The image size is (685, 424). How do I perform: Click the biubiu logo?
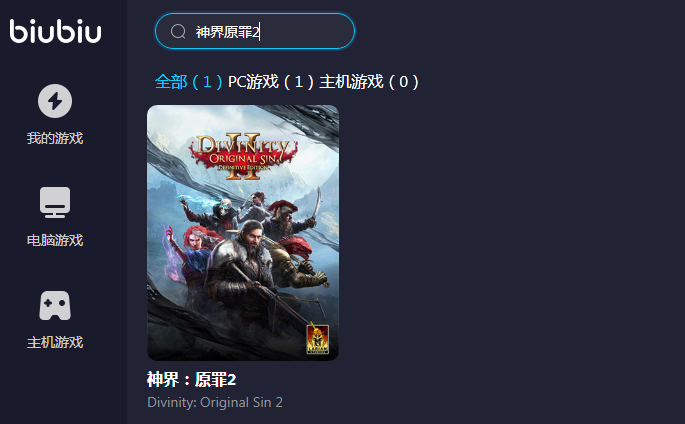(x=55, y=31)
